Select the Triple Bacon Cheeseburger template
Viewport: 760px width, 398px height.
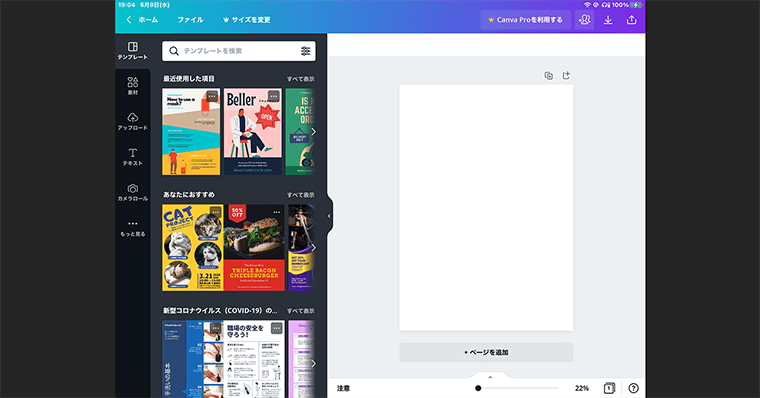coord(254,248)
